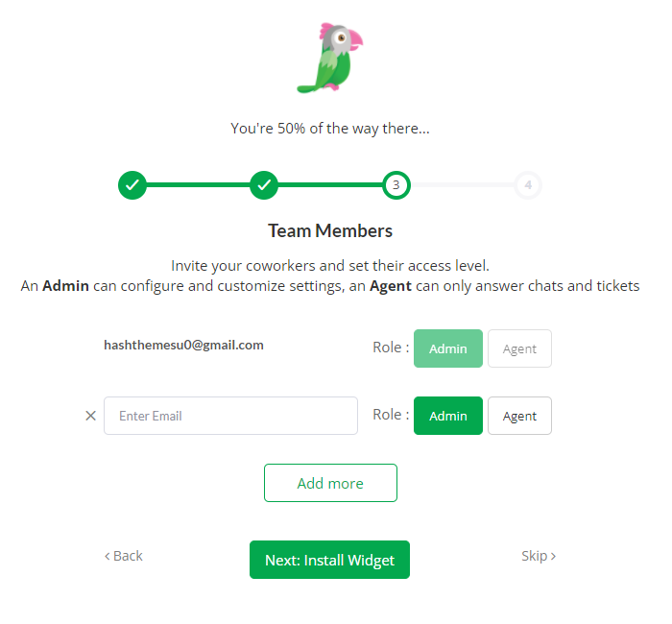Proceed with Next: Install Widget button

[x=329, y=560]
